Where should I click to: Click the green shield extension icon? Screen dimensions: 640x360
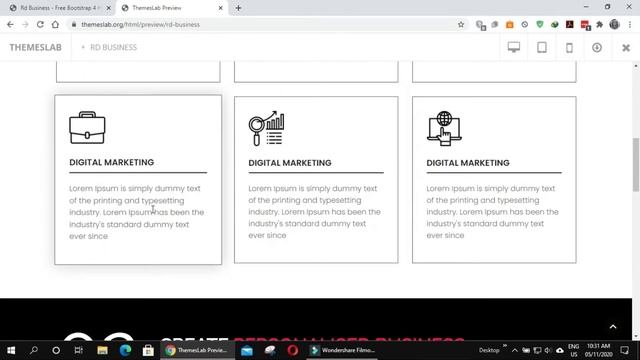click(x=540, y=24)
